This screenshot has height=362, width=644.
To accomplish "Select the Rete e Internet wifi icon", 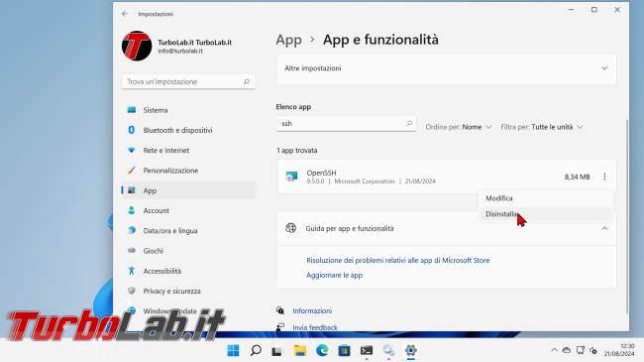I will click(132, 150).
